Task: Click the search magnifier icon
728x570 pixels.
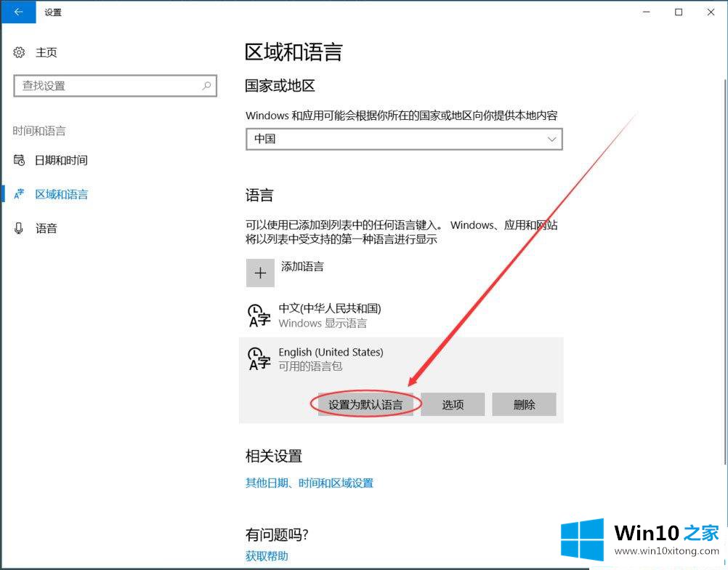Action: (x=206, y=86)
